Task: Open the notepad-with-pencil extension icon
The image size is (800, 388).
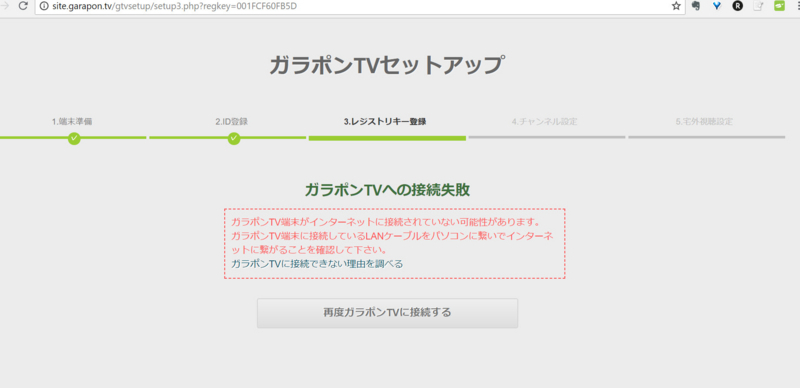Action: click(x=759, y=6)
